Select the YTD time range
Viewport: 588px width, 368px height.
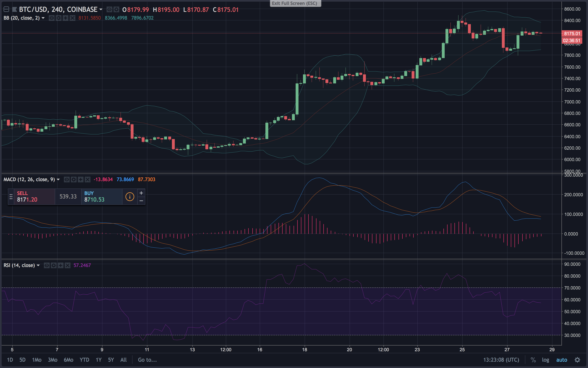pos(84,360)
